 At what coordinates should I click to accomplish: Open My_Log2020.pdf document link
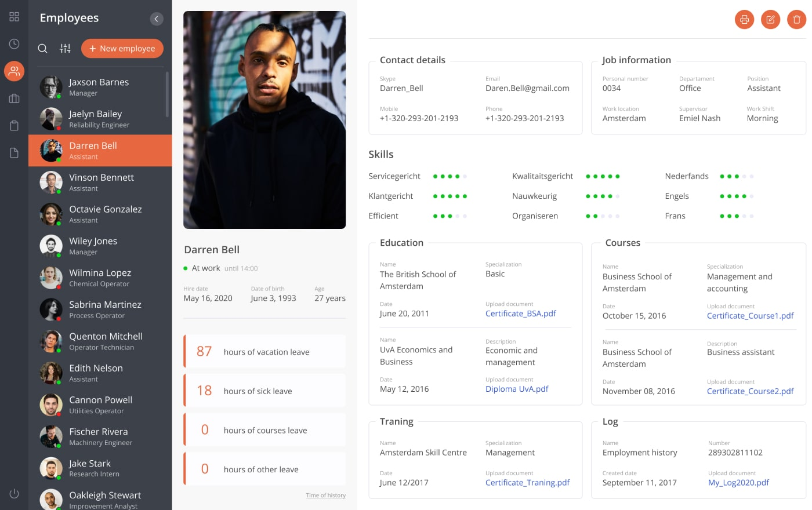coord(738,483)
